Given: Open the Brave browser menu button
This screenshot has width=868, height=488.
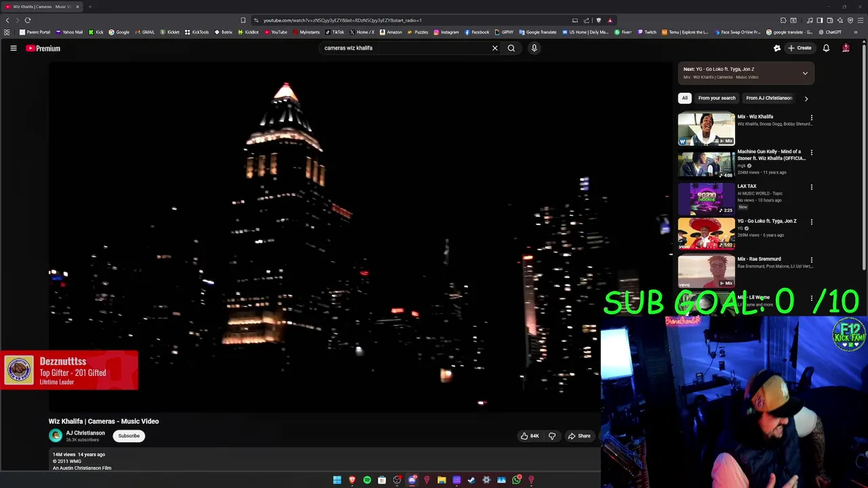Looking at the screenshot, I should (x=859, y=20).
